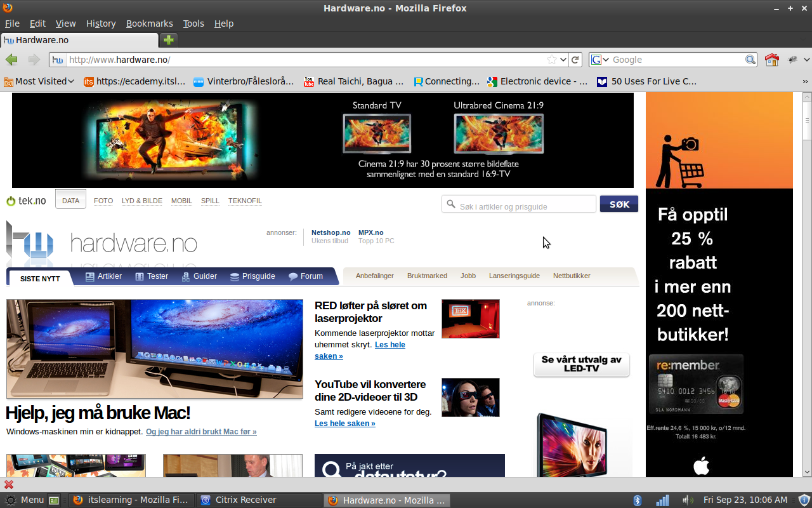Image resolution: width=812 pixels, height=508 pixels.
Task: Open the Lanseringsguide link
Action: pyautogui.click(x=514, y=276)
